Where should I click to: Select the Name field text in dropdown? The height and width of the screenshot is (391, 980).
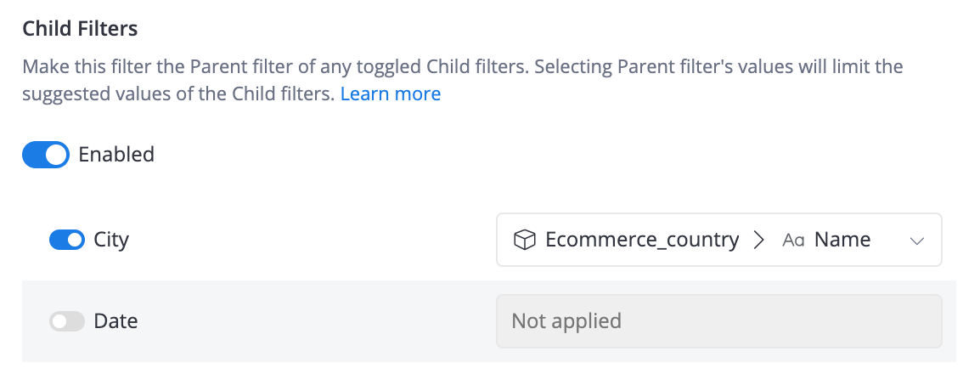(x=842, y=240)
